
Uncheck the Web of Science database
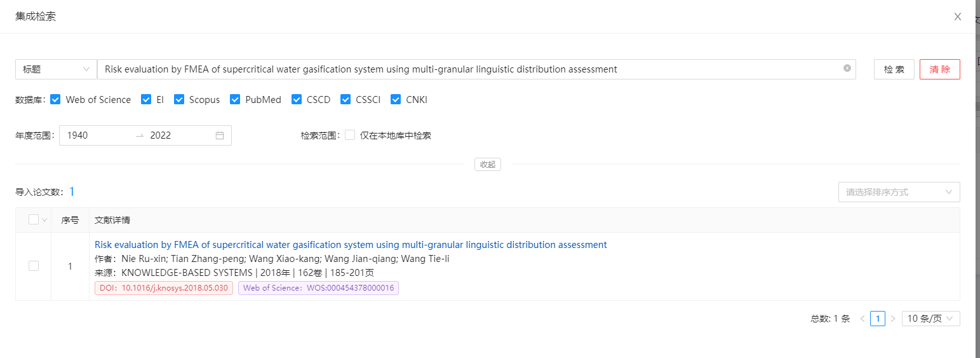pyautogui.click(x=55, y=100)
